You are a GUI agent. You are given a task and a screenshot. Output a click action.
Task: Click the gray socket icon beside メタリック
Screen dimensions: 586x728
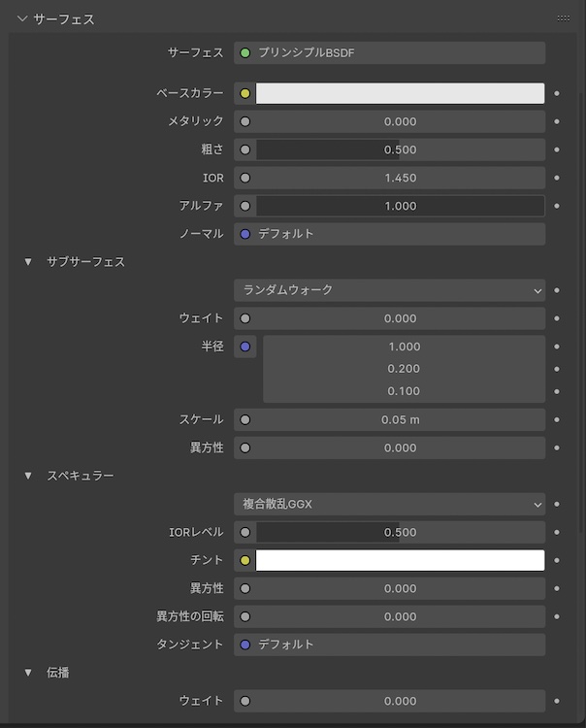(244, 122)
